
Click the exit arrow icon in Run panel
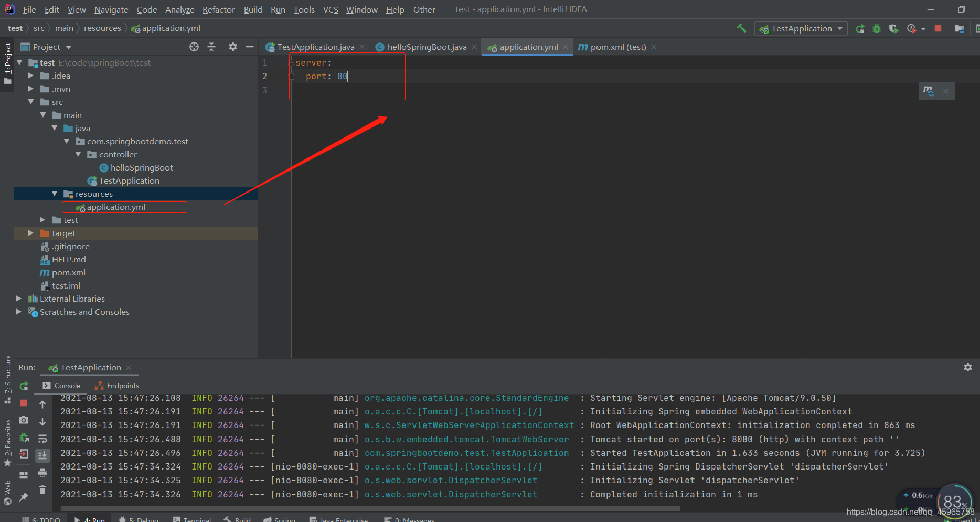[24, 454]
